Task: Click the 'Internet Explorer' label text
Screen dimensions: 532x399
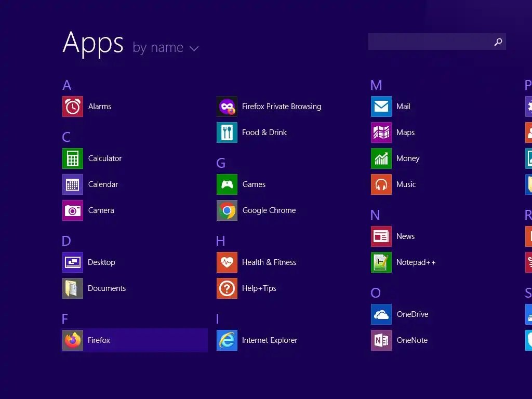Action: (270, 340)
